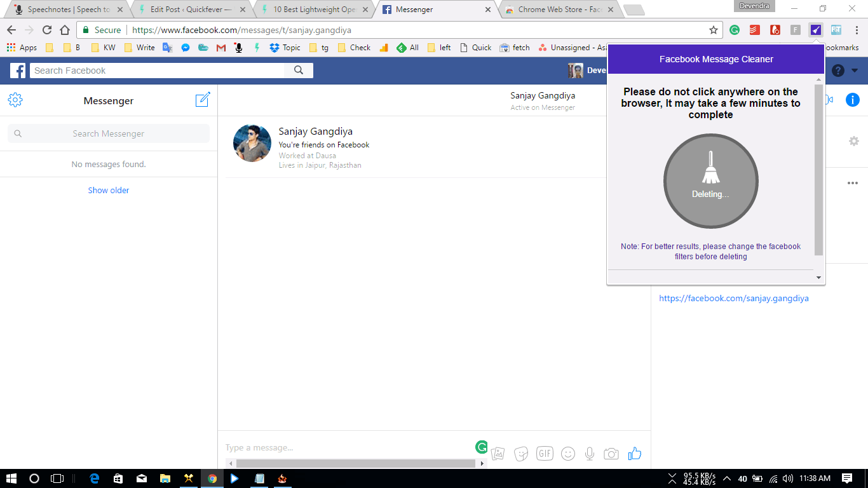868x488 pixels.
Task: Compose a new message with pencil icon
Action: pos(203,100)
